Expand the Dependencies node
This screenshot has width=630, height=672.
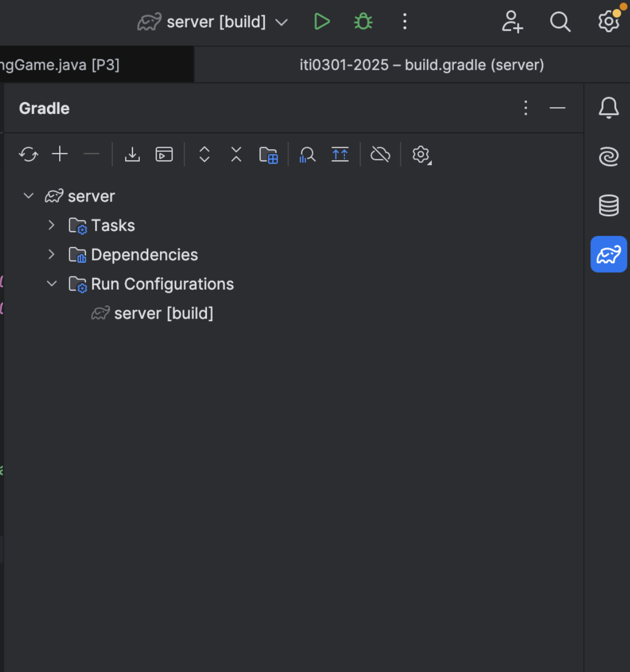tap(51, 255)
